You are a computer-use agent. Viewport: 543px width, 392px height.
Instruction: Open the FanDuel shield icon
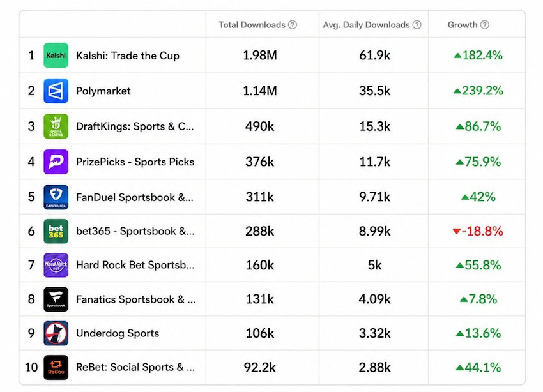56,197
